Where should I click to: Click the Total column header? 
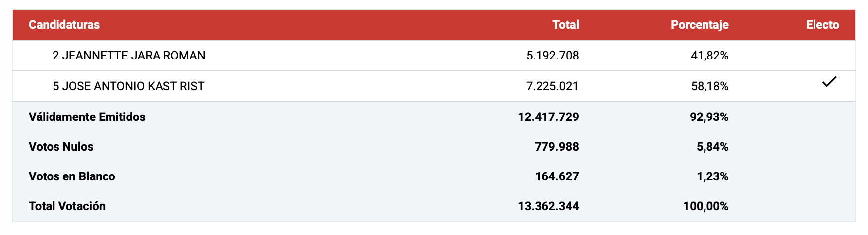pos(565,25)
